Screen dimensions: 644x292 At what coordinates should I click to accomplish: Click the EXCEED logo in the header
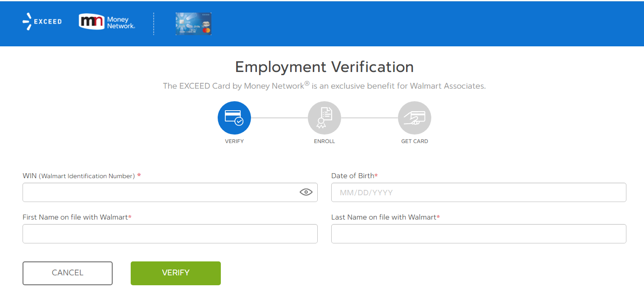(42, 22)
